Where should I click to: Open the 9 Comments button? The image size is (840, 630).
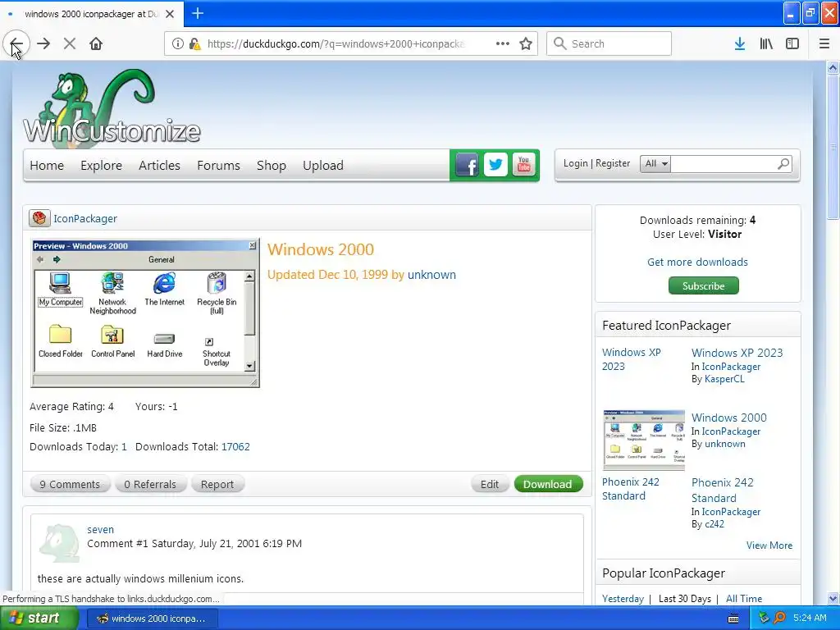tap(71, 484)
